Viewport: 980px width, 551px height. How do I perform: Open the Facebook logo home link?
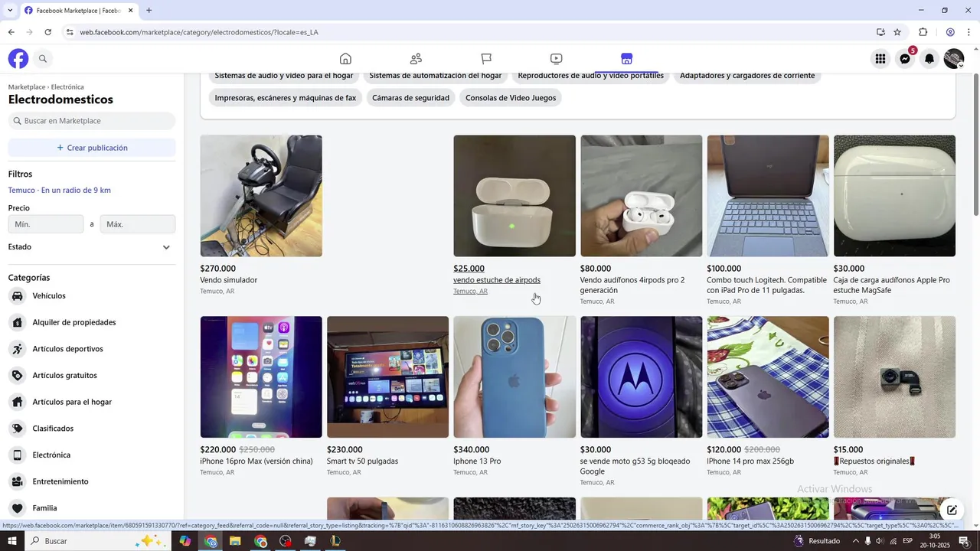pos(18,59)
